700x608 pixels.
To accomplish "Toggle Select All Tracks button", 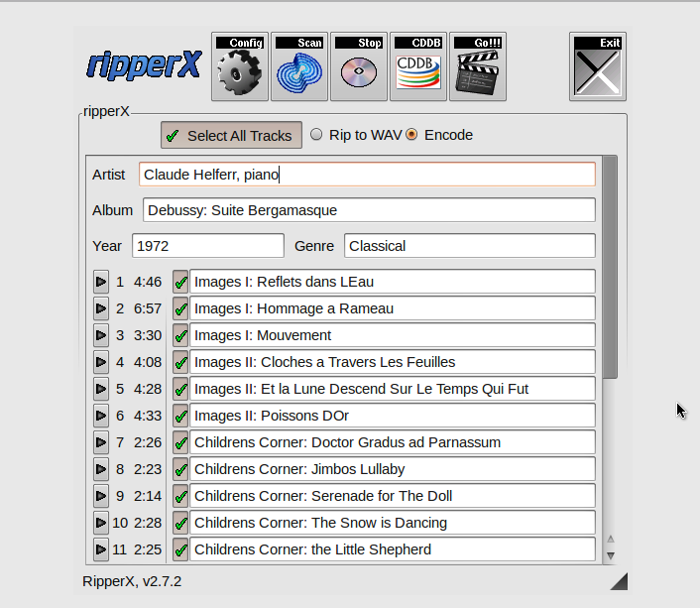I will [231, 135].
